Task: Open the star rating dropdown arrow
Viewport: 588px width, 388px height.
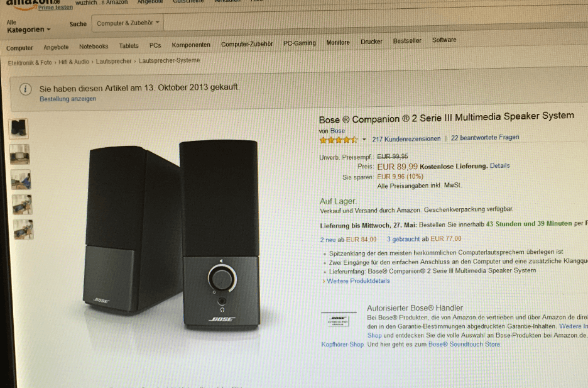Action: click(x=364, y=140)
